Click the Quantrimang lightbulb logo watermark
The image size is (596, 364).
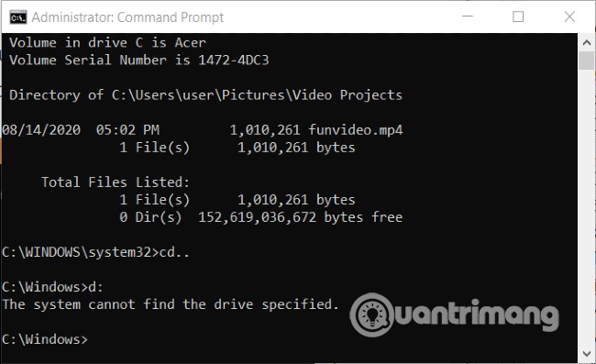(x=371, y=315)
